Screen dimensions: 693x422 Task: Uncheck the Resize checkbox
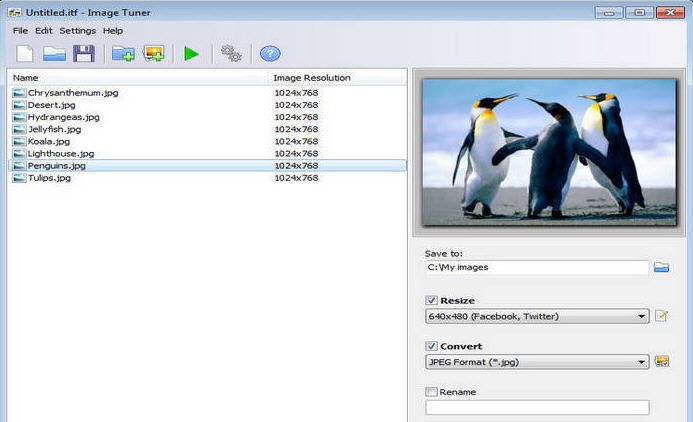(431, 300)
